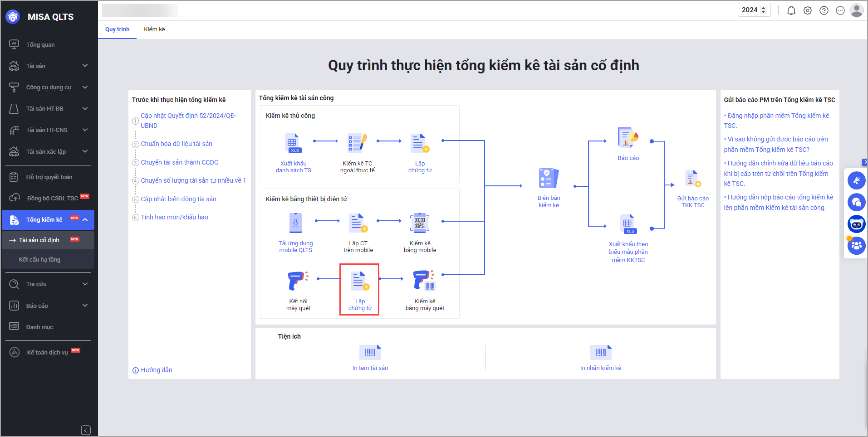Viewport: 868px width, 437px height.
Task: Open Cập nhật Quyết định 52/2024/QĐ-UBND link
Action: [188, 121]
